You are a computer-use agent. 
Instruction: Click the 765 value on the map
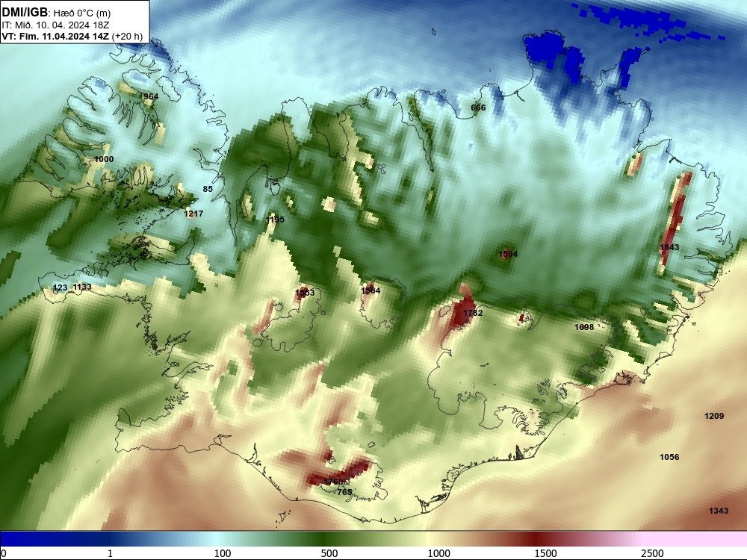[x=344, y=492]
